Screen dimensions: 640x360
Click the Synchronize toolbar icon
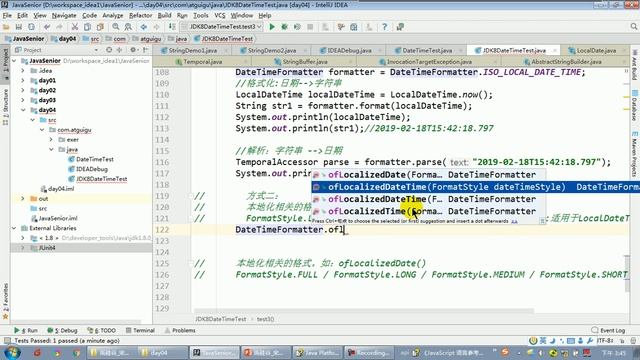(31, 27)
